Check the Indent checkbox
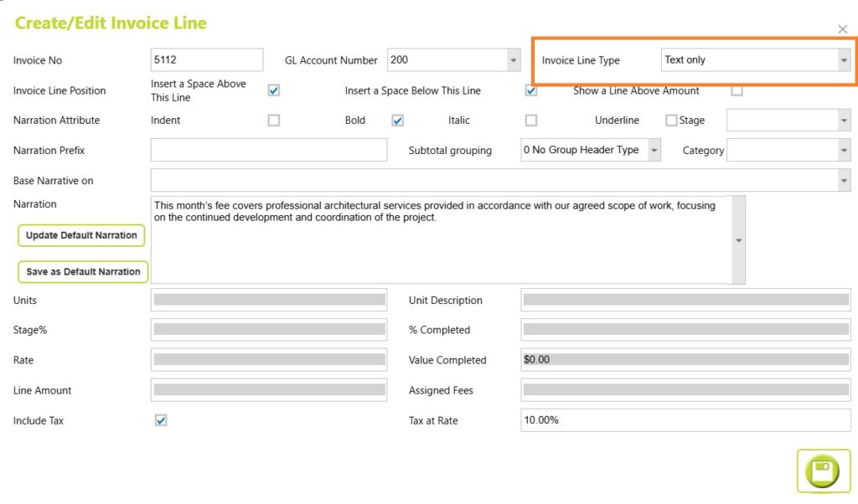The image size is (858, 504). tap(274, 121)
